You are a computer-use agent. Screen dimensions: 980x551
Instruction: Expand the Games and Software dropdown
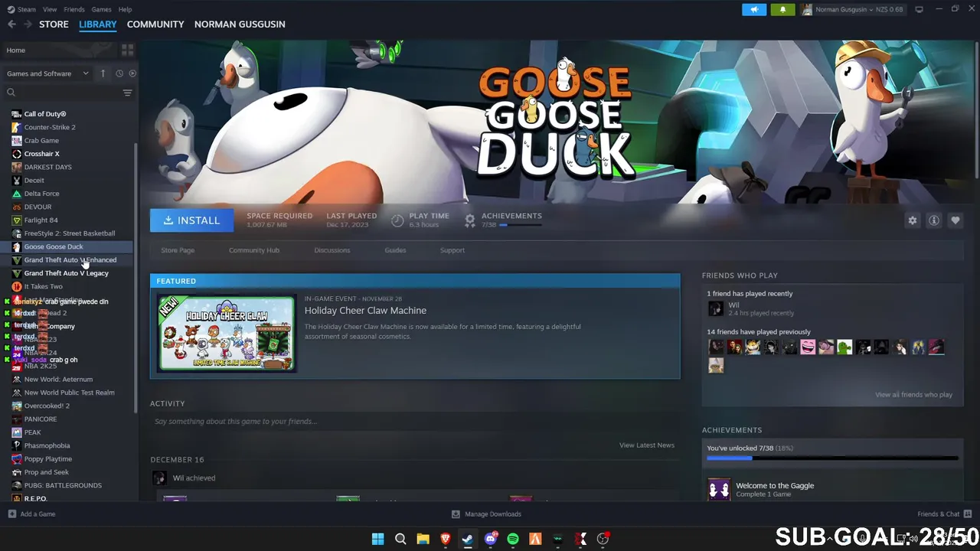coord(47,73)
